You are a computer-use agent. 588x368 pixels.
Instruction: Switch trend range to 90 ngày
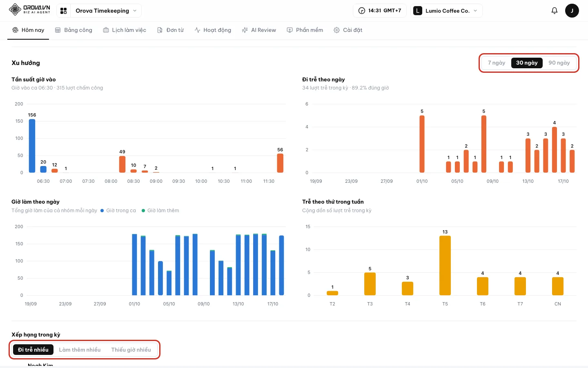click(x=559, y=63)
